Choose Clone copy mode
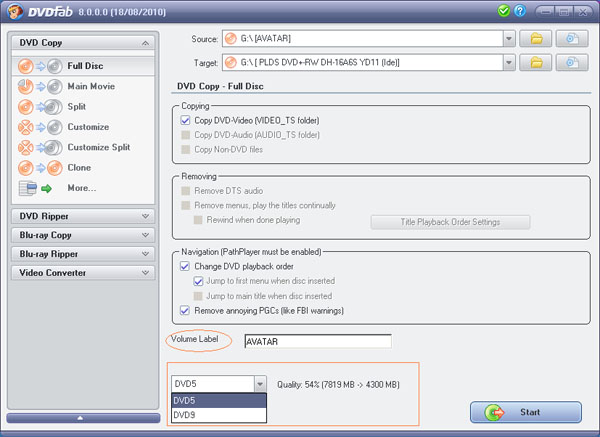This screenshot has width=600, height=437. (x=83, y=168)
